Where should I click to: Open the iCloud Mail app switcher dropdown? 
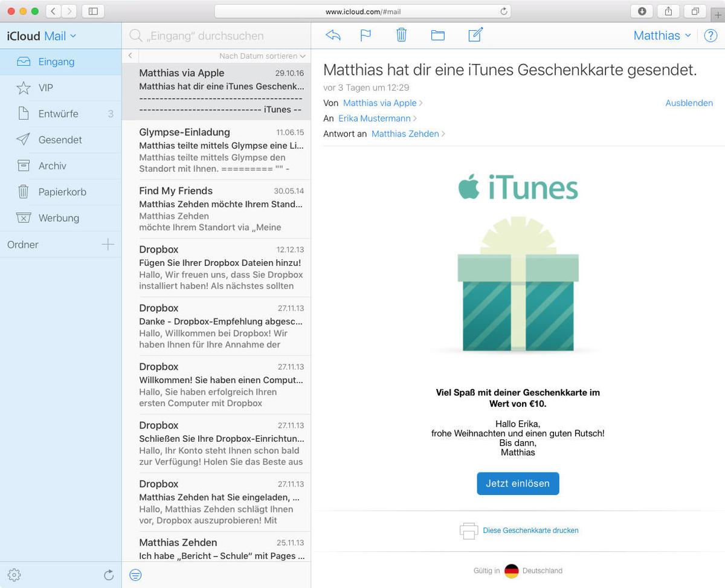(42, 36)
